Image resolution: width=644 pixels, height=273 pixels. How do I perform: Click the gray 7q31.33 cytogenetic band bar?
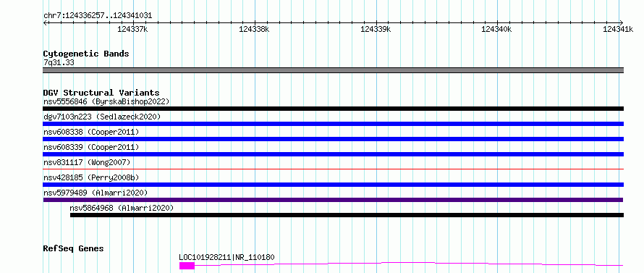point(334,70)
